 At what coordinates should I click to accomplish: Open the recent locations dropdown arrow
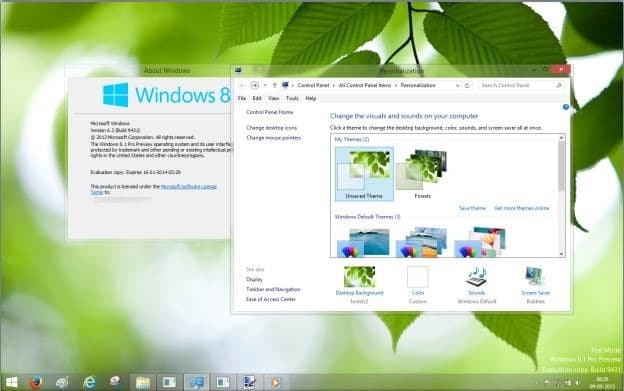[265, 86]
